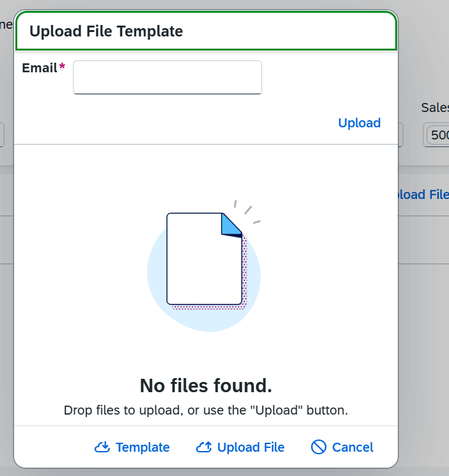Focus the Email input field
Screen dimensions: 449x476
pos(168,77)
